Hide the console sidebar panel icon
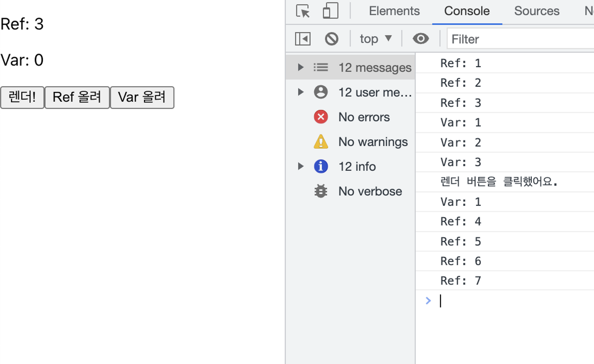 point(303,39)
